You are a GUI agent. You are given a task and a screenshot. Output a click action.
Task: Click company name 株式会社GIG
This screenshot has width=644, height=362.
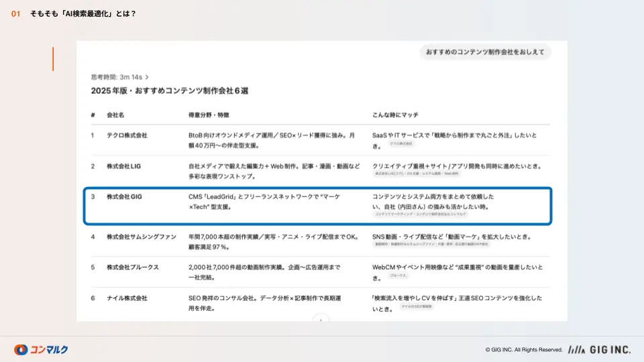(x=125, y=197)
